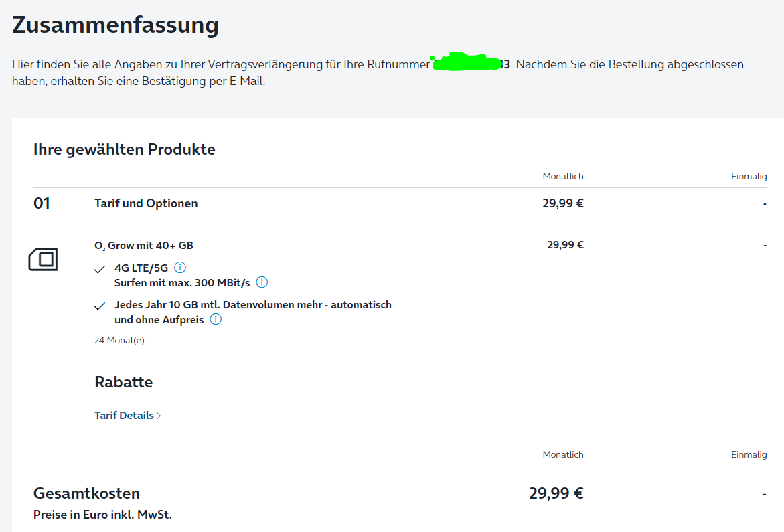Click the green redacted phone number
The width and height of the screenshot is (784, 532).
tap(467, 62)
